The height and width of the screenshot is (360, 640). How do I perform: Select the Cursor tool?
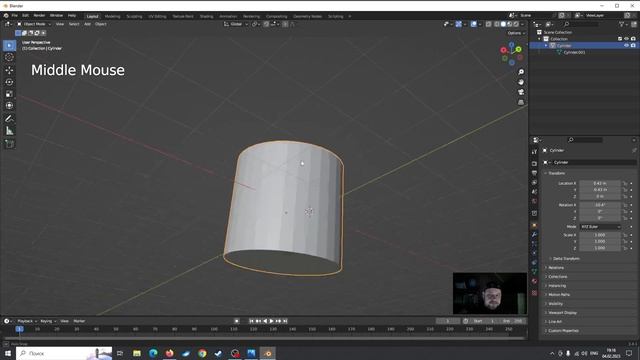[x=9, y=58]
